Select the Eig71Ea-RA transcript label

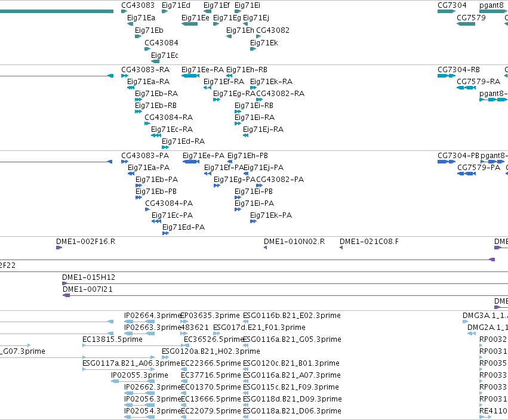pos(149,82)
